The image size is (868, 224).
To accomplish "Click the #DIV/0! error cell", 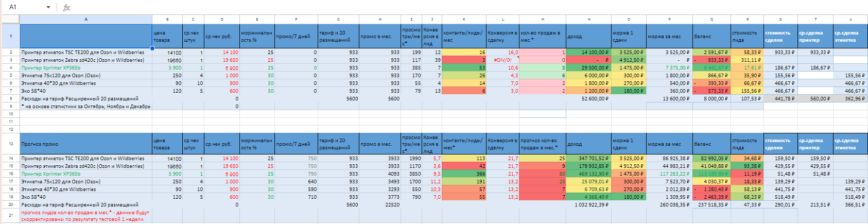I will [502, 60].
